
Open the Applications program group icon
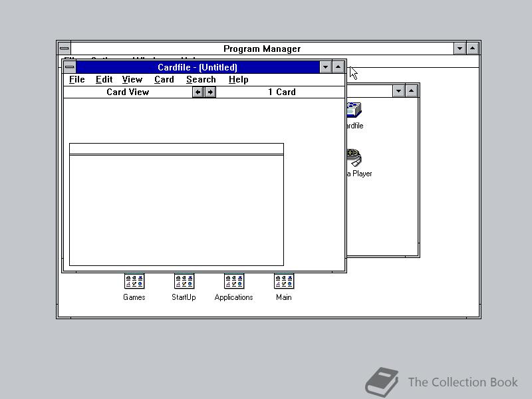point(234,281)
